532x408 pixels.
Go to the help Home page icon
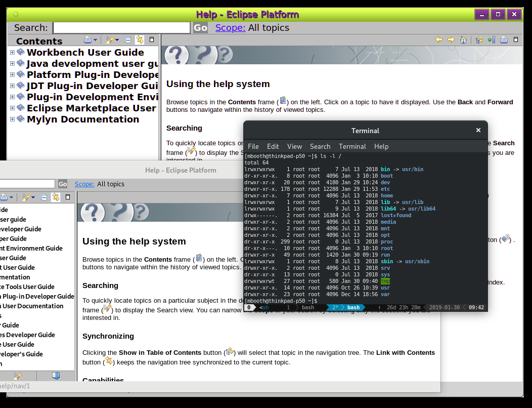pyautogui.click(x=463, y=40)
